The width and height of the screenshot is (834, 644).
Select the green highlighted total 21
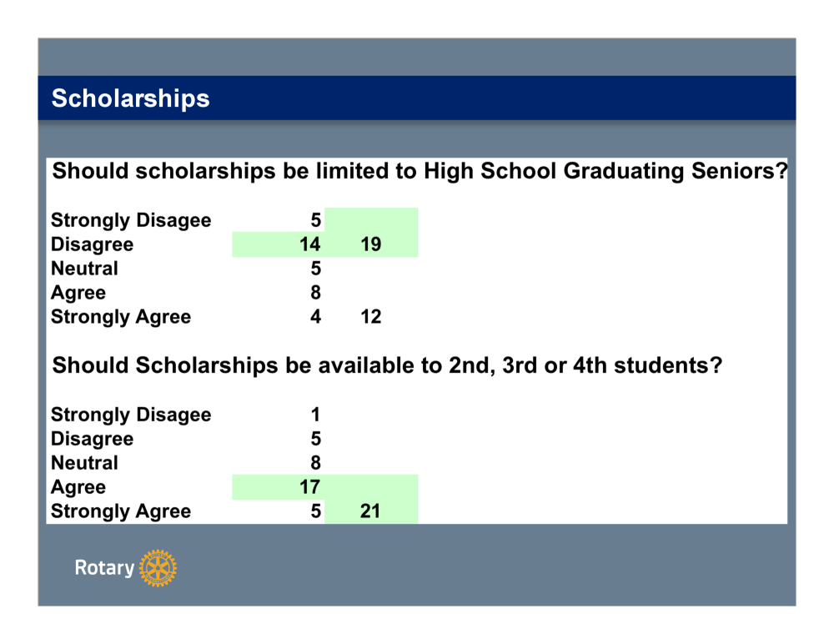pos(370,511)
